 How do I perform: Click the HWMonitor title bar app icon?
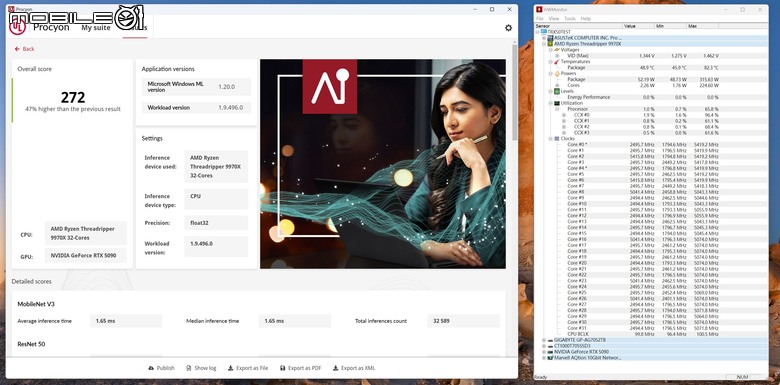539,9
